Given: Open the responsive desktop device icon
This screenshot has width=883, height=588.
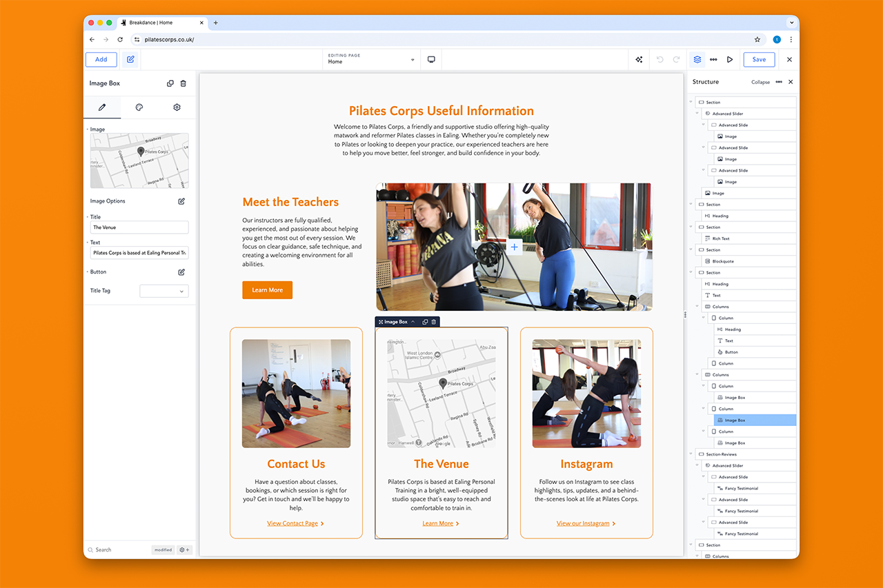Looking at the screenshot, I should 431,59.
